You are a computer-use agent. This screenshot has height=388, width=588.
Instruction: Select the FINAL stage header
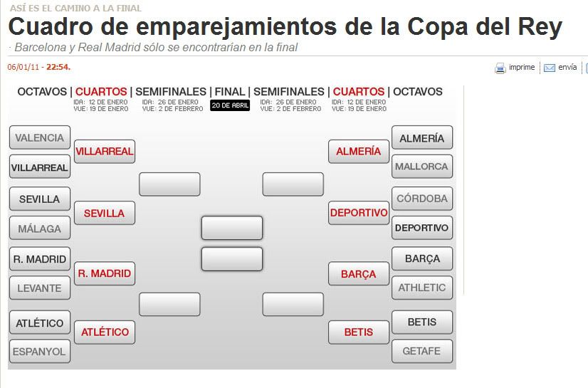coord(230,92)
